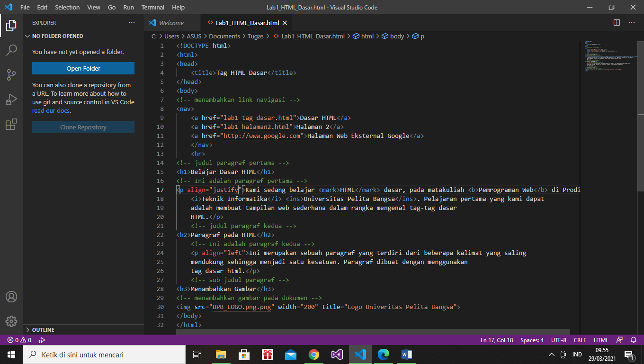
Task: Launch Google Chrome from the taskbar
Action: 313,354
